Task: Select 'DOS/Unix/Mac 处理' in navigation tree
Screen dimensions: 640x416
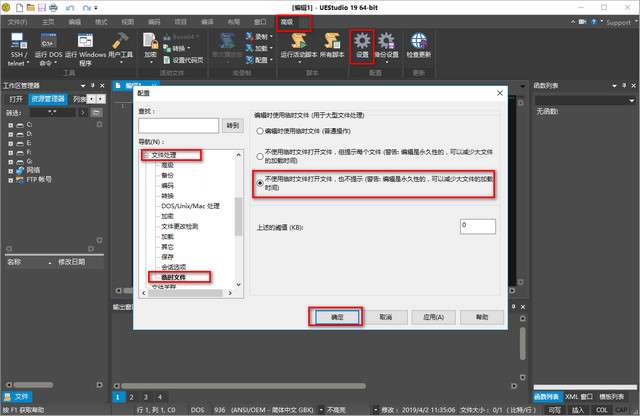Action: (x=190, y=206)
